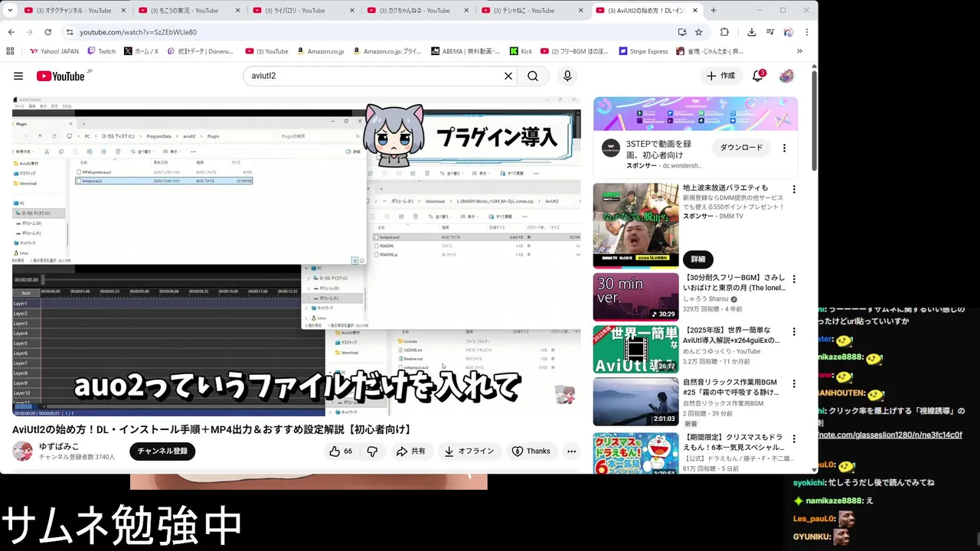Screen dimensions: 980x551
Task: Like the video with thumbs up
Action: tap(341, 452)
